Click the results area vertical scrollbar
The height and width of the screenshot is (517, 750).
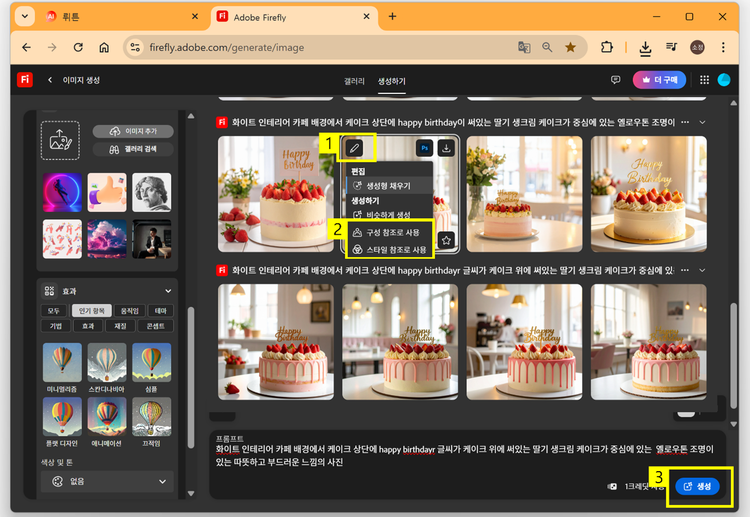733,356
